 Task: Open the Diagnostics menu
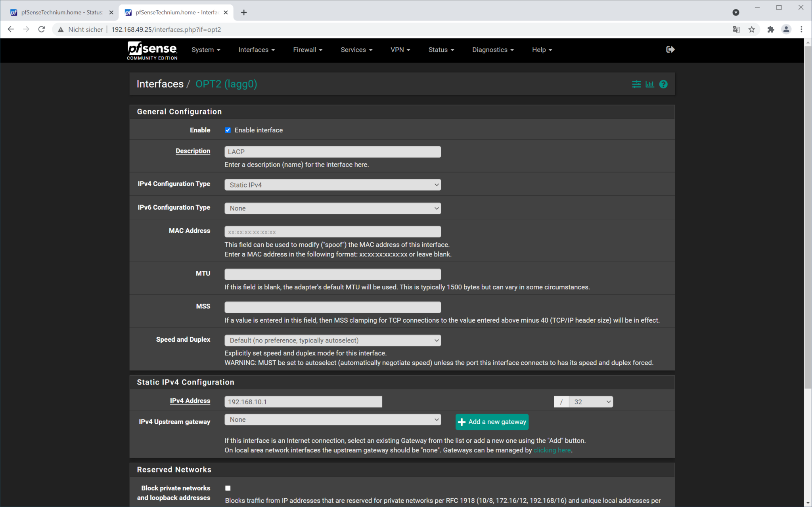(x=493, y=50)
